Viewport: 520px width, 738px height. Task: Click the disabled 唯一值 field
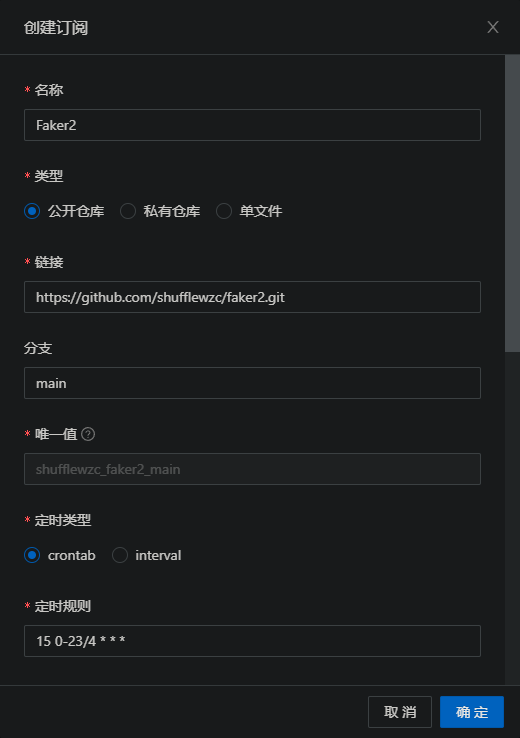tap(252, 469)
